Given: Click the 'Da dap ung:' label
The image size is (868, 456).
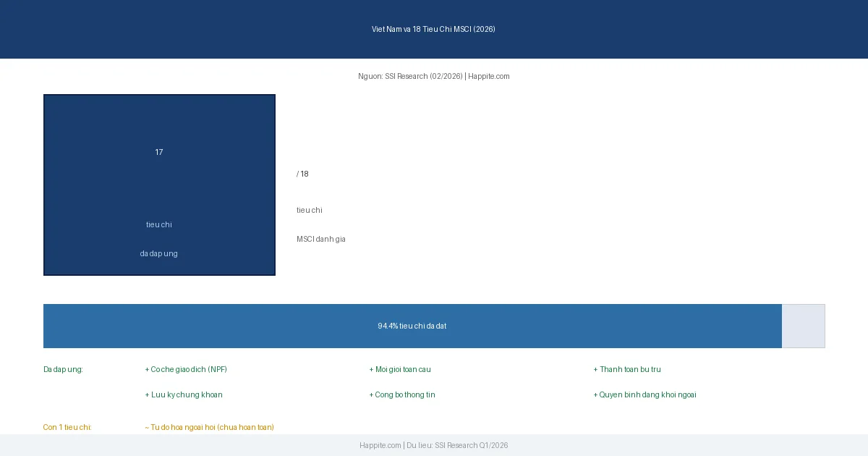Looking at the screenshot, I should (x=63, y=369).
